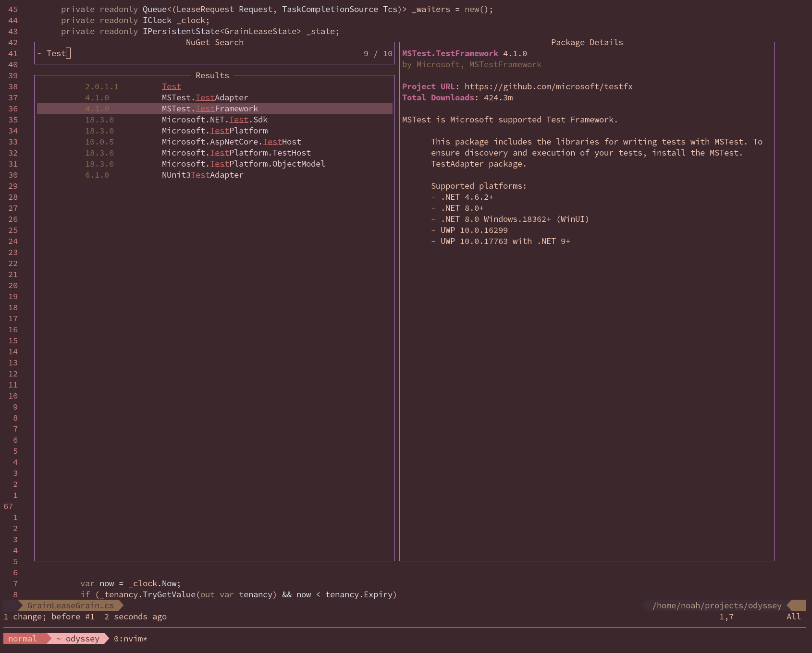Viewport: 812px width, 653px height.
Task: Click the GrainLeaseGrain.cs statusline filename
Action: tap(71, 605)
